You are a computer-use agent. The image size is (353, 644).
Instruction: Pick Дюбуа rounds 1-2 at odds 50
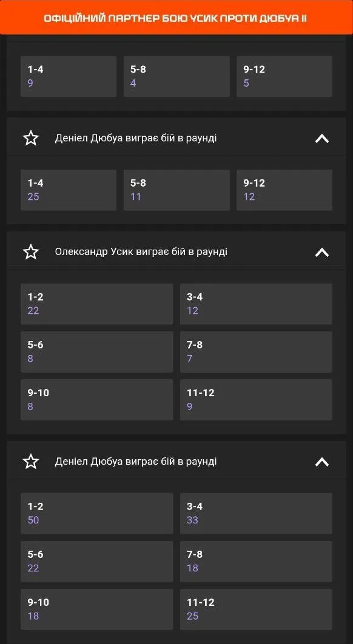(x=96, y=513)
